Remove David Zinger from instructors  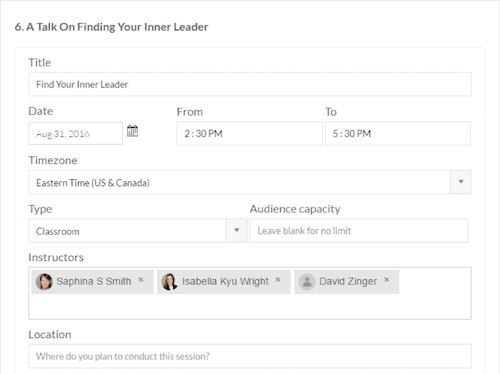[386, 280]
